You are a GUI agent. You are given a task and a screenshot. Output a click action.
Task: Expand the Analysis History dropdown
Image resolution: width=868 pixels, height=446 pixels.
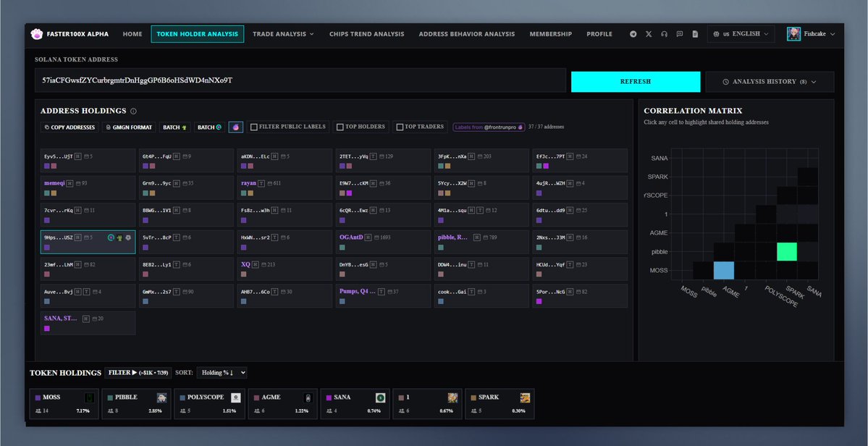[770, 82]
